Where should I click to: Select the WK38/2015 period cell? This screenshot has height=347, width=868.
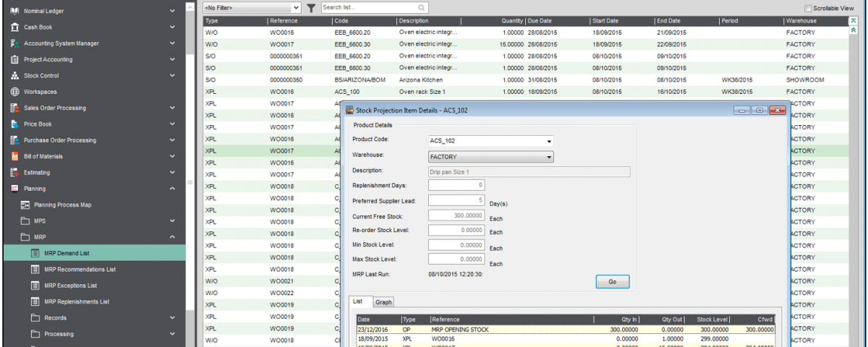[x=751, y=92]
